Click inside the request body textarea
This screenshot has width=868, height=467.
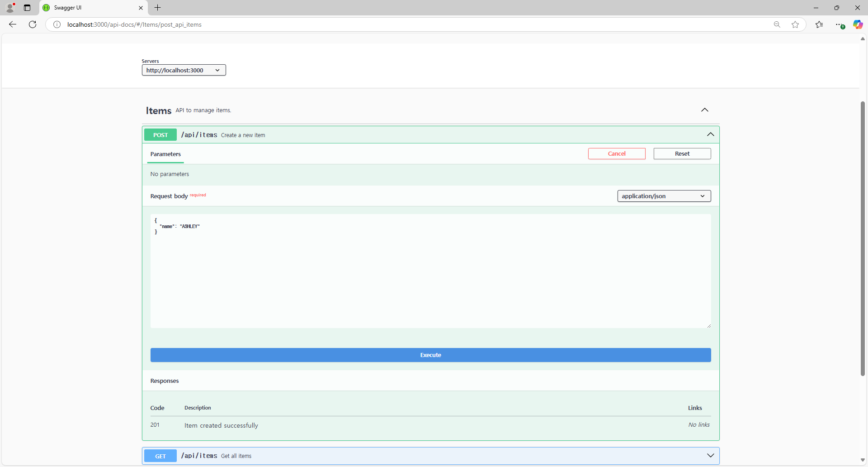tap(430, 271)
